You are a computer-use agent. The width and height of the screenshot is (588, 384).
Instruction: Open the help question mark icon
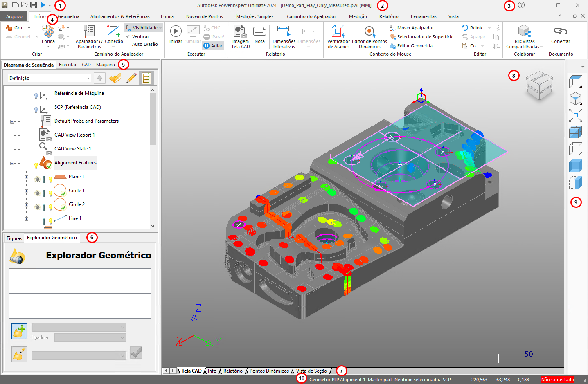click(x=521, y=5)
